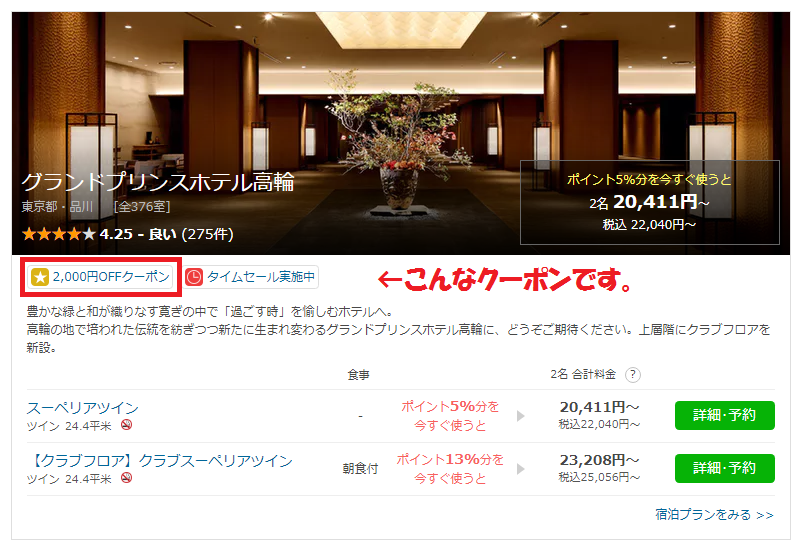Click the 4.25 - 良い rating text

pos(138,234)
